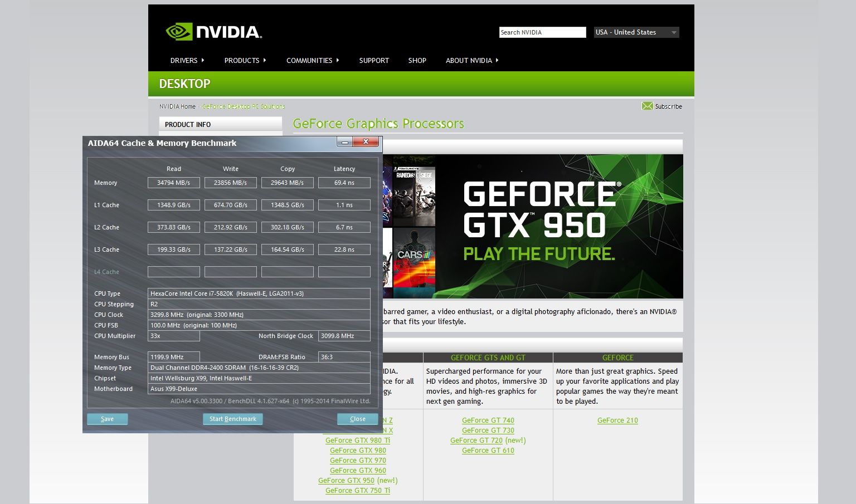Open the Subscribe envelope link

coord(662,106)
